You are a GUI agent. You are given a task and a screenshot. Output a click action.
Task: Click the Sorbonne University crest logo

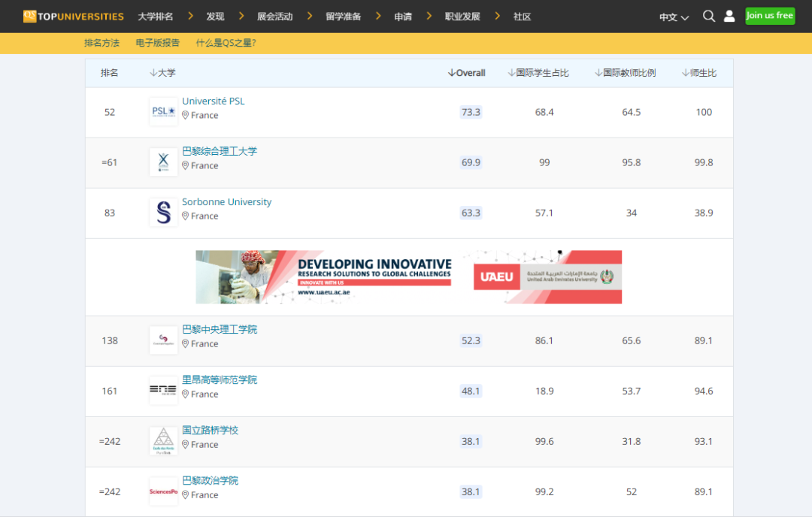pyautogui.click(x=162, y=211)
